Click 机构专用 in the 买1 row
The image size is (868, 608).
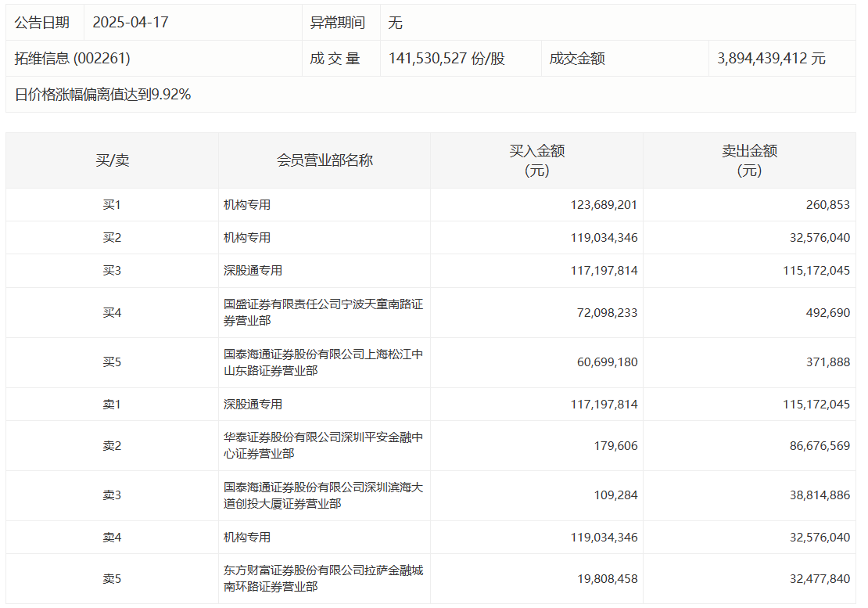click(247, 205)
